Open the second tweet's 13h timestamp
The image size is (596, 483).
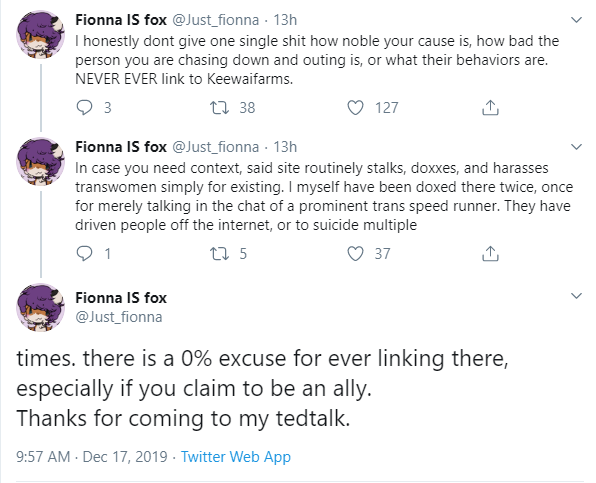tap(285, 147)
